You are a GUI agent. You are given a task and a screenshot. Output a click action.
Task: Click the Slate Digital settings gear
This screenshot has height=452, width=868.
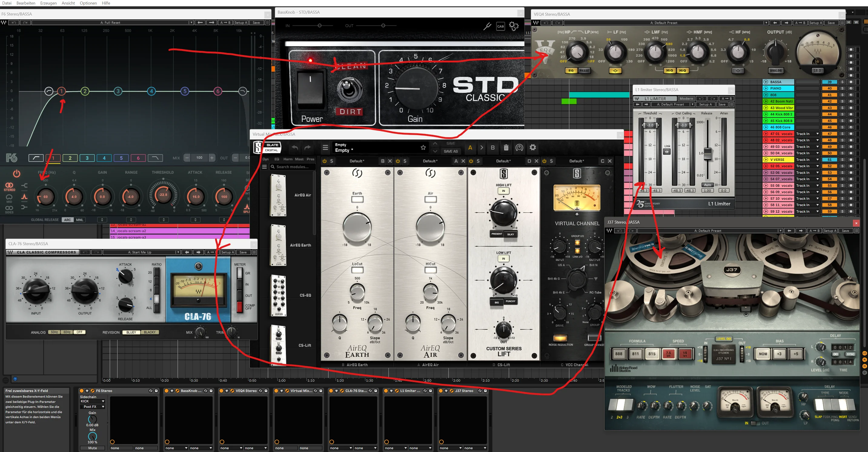533,147
